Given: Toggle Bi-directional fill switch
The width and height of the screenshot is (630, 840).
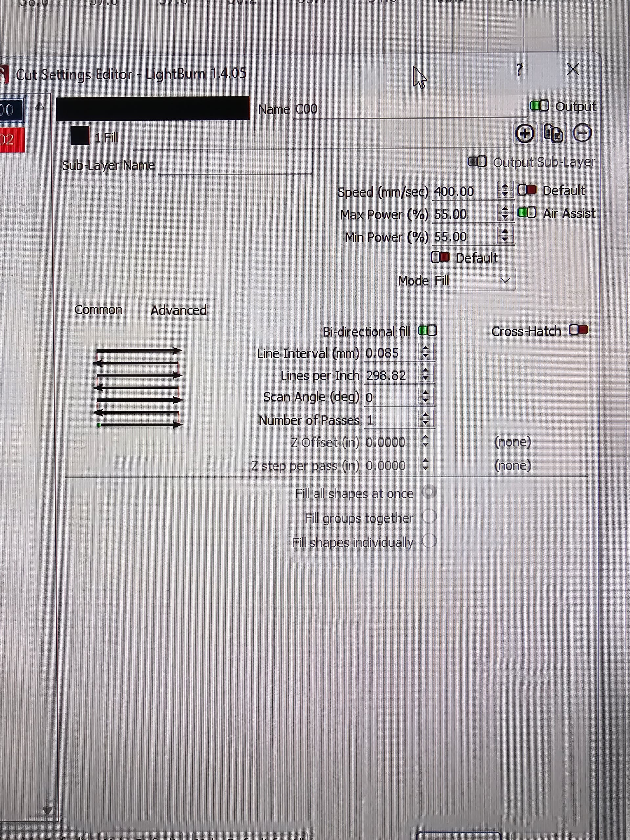Looking at the screenshot, I should point(427,331).
